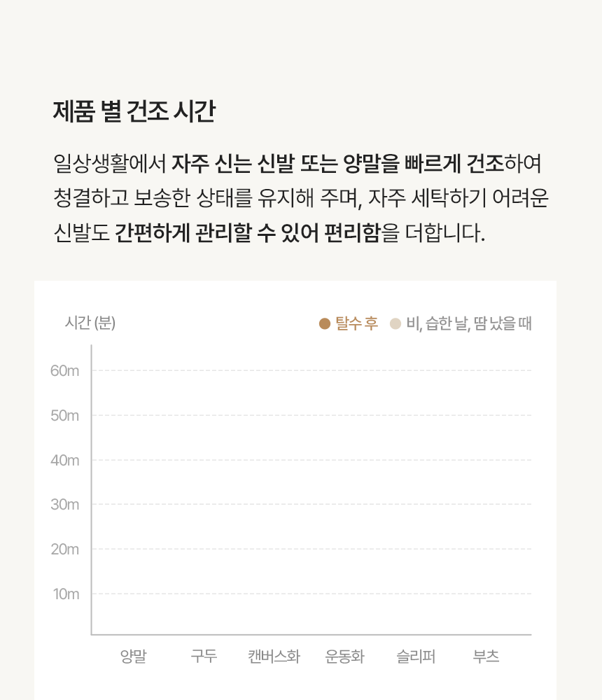Click the 제품 별 건조 시간 heading
The height and width of the screenshot is (700, 602).
click(x=134, y=111)
